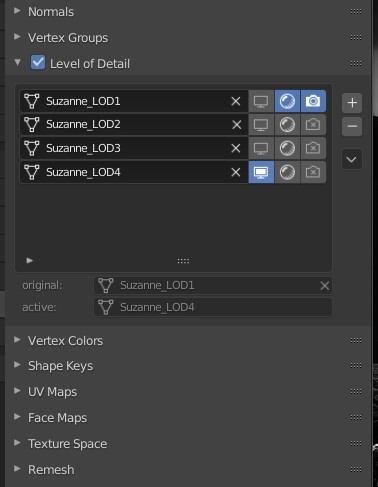Expand the Face Maps panel
378x487 pixels.
tap(17, 417)
